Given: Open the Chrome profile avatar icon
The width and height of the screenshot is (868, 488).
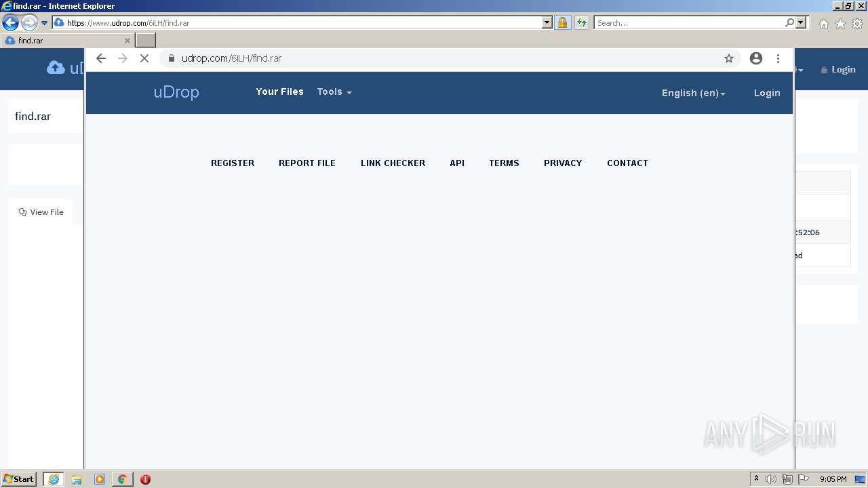Looking at the screenshot, I should 756,58.
